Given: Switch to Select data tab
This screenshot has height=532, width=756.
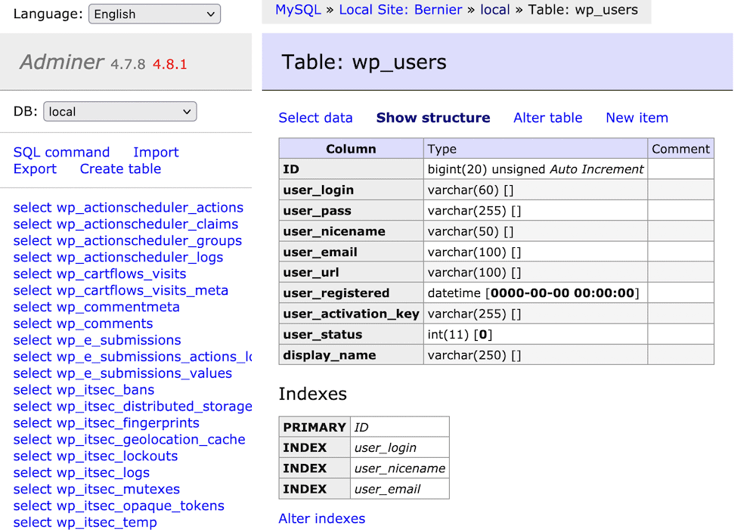Looking at the screenshot, I should click(315, 117).
